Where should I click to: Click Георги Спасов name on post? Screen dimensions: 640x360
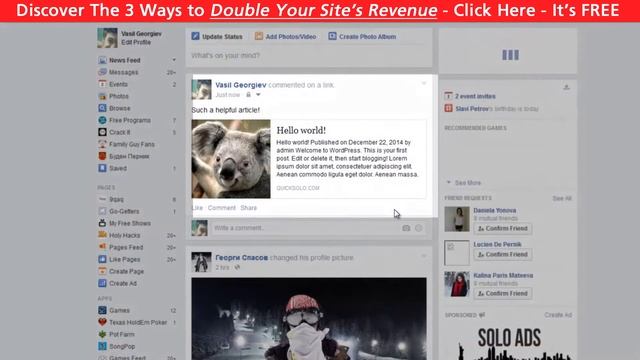point(242,258)
